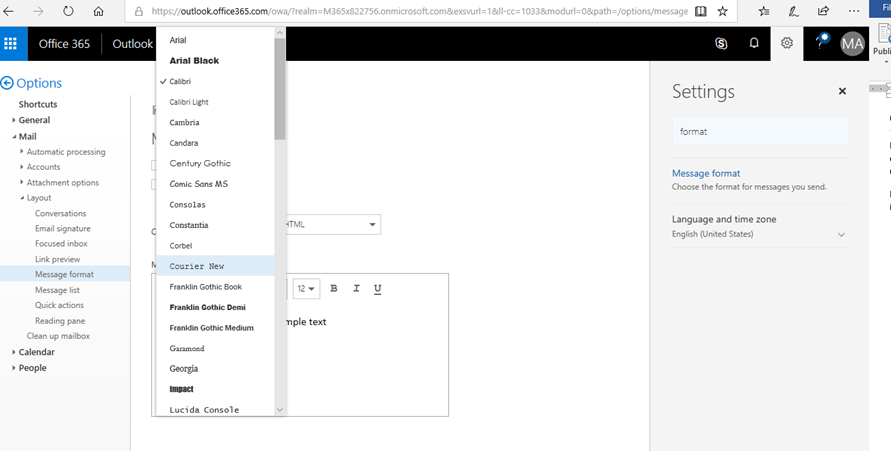Viewport: 891px width, 451px height.
Task: Click the site lock icon in address bar
Action: tap(138, 11)
